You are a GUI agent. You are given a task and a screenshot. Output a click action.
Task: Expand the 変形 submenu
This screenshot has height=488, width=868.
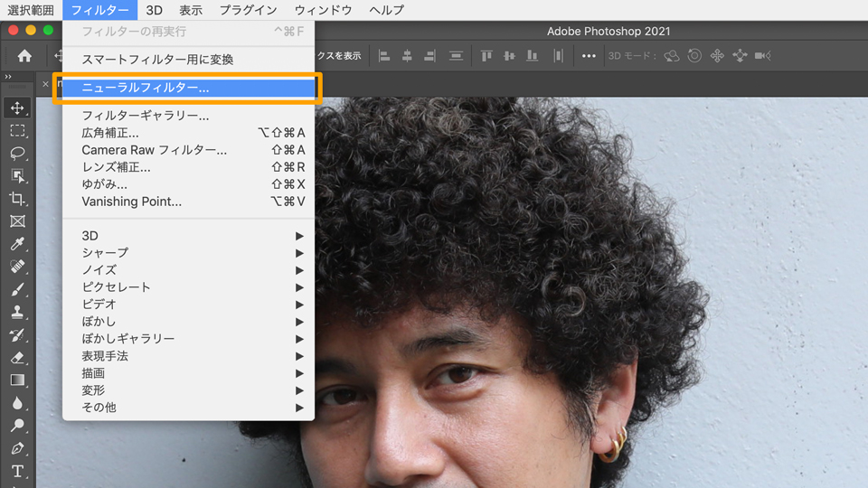188,390
